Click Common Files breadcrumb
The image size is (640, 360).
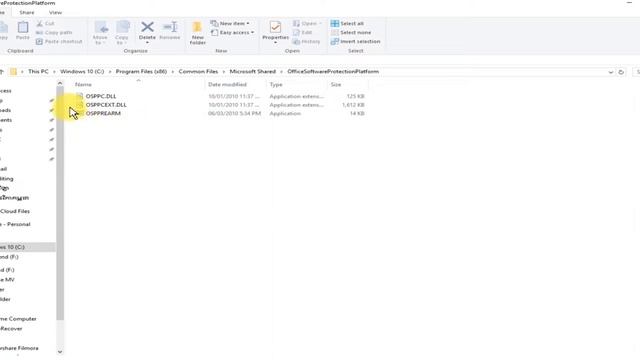(x=198, y=71)
